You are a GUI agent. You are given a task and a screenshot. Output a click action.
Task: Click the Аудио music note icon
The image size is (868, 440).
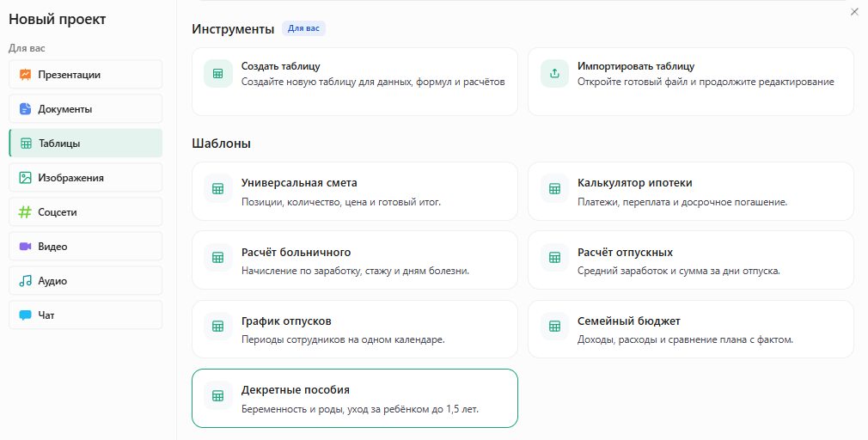26,281
